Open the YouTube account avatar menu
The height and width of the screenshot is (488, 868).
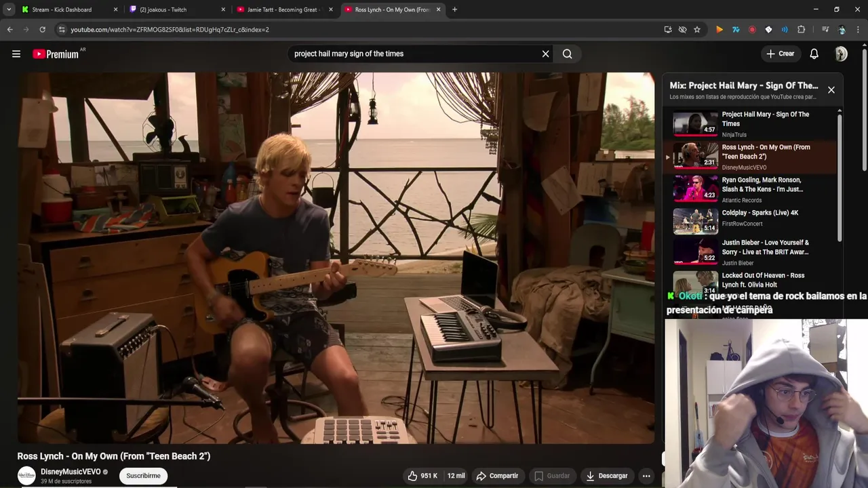coord(841,54)
